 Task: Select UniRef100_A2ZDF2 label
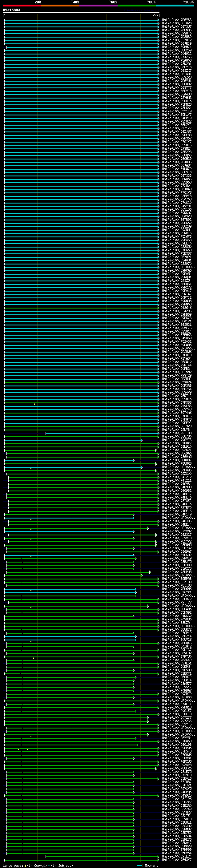177,40
